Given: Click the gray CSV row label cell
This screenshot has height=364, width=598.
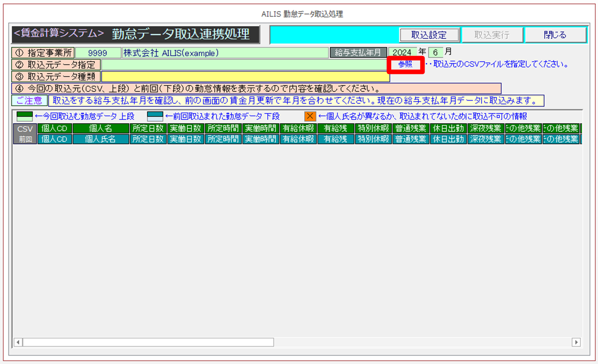Looking at the screenshot, I should 25,129.
